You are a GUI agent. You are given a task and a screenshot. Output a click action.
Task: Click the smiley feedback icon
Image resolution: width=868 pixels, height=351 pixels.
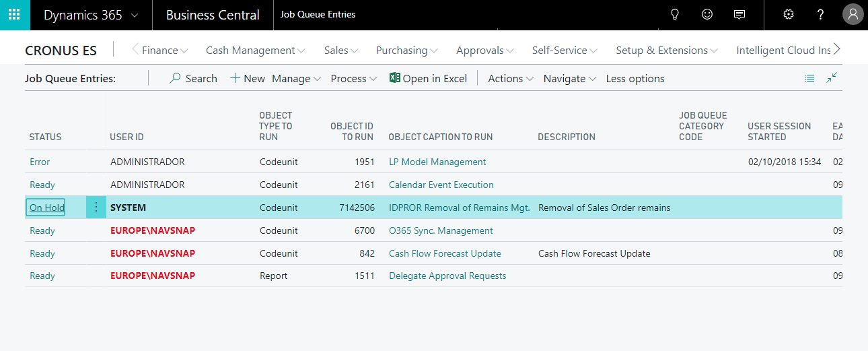[x=707, y=15]
